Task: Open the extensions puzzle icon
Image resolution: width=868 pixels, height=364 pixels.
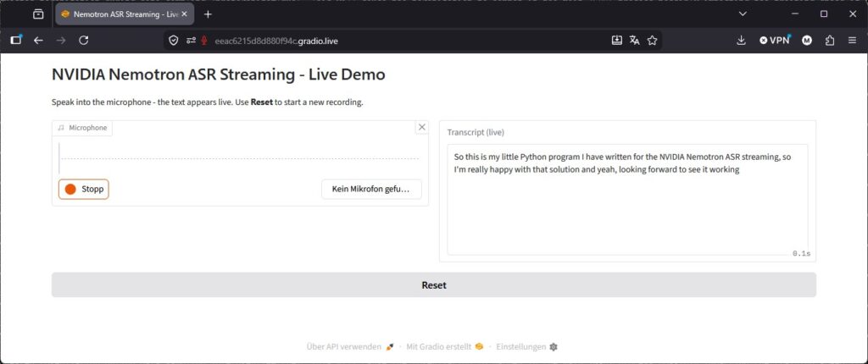Action: coord(830,41)
